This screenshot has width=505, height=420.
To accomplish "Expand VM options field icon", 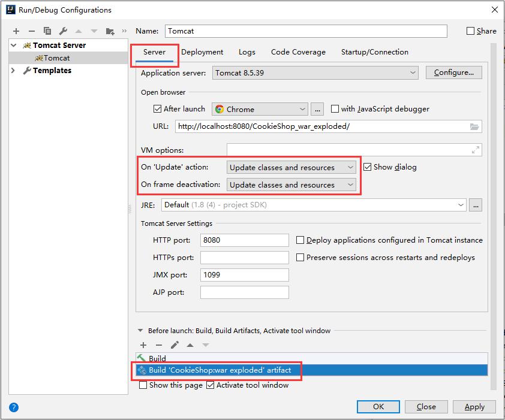I will pos(476,150).
